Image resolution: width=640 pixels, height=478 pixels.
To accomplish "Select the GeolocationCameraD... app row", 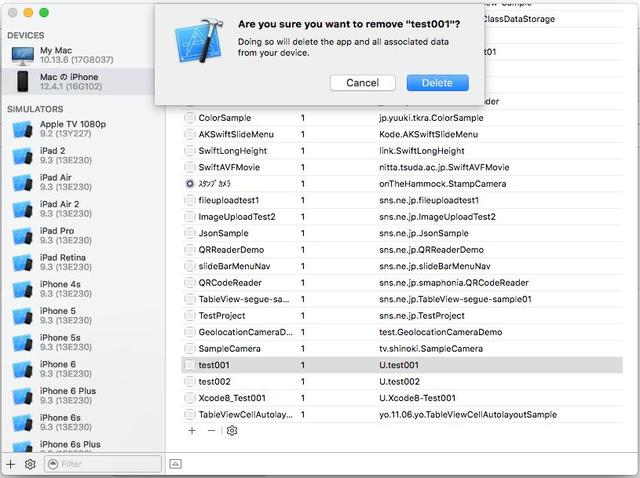I will [x=402, y=332].
